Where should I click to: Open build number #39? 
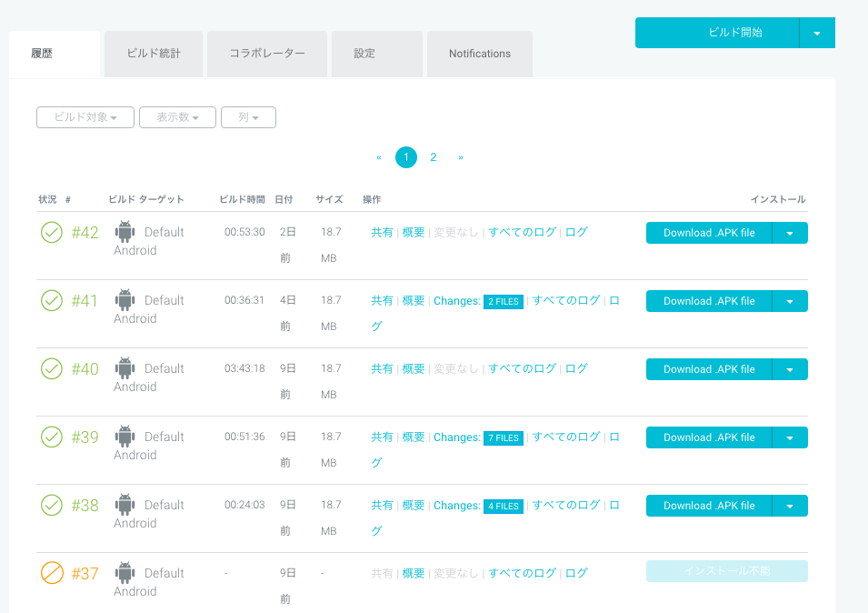(85, 437)
